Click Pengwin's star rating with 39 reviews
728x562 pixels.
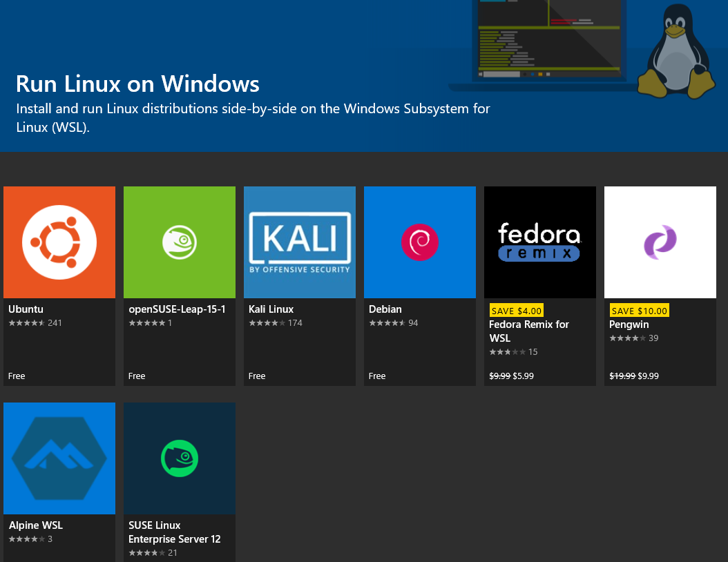pos(634,338)
